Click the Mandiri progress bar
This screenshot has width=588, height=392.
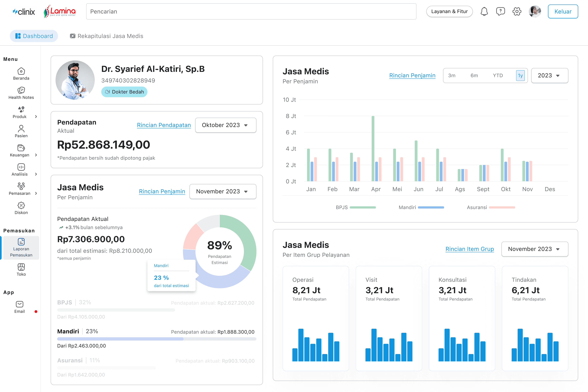coord(157,339)
